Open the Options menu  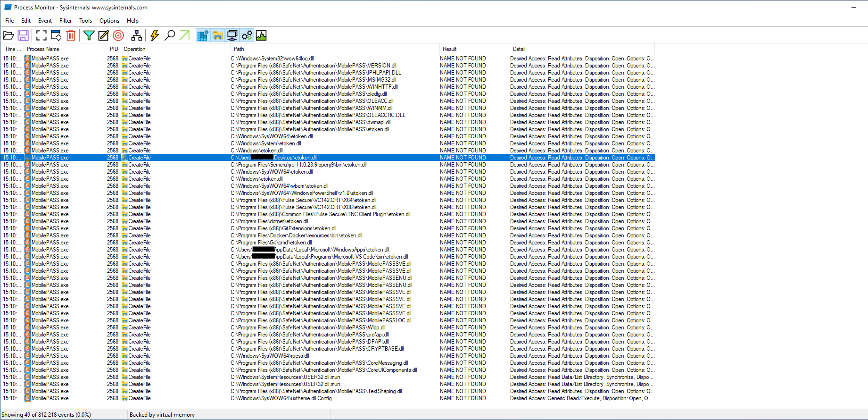[x=109, y=21]
